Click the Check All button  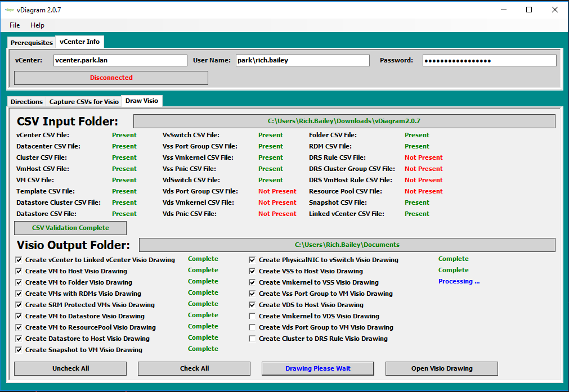(x=194, y=368)
